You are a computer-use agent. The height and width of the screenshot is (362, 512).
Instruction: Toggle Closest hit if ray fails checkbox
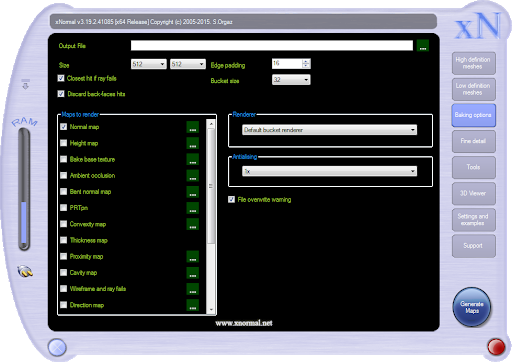(x=61, y=78)
